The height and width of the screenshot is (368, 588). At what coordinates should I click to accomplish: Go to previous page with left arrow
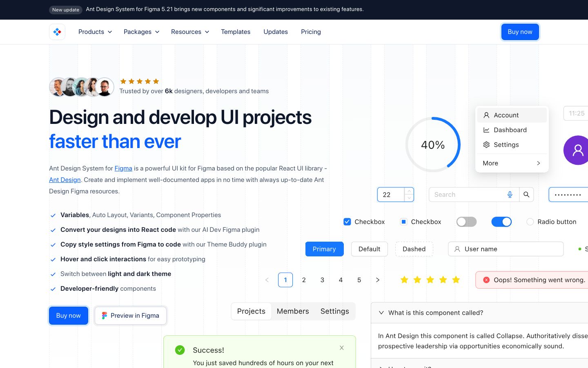[267, 280]
